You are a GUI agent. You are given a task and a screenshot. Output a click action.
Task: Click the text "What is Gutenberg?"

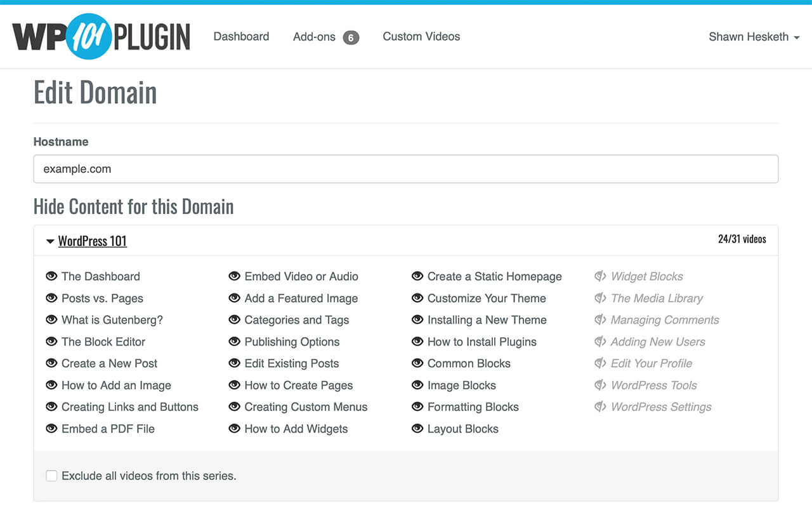pyautogui.click(x=112, y=320)
